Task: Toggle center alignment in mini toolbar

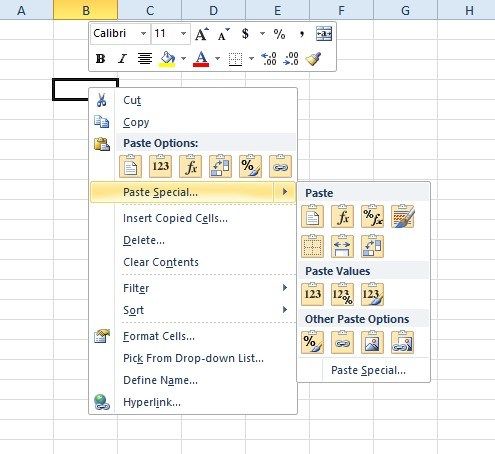Action: pyautogui.click(x=145, y=59)
